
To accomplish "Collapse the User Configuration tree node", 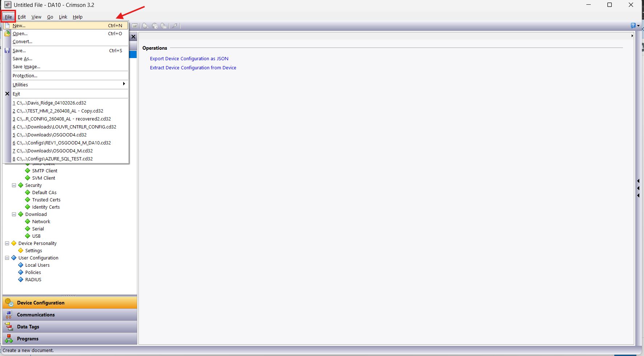I will click(x=7, y=258).
